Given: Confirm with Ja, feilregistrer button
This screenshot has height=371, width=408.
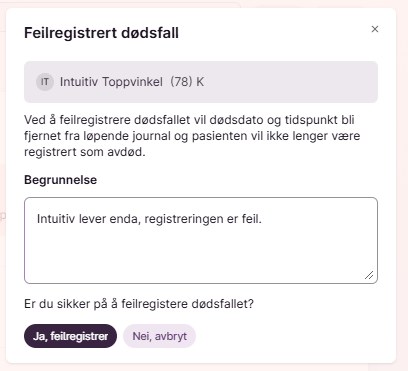Looking at the screenshot, I should (70, 336).
